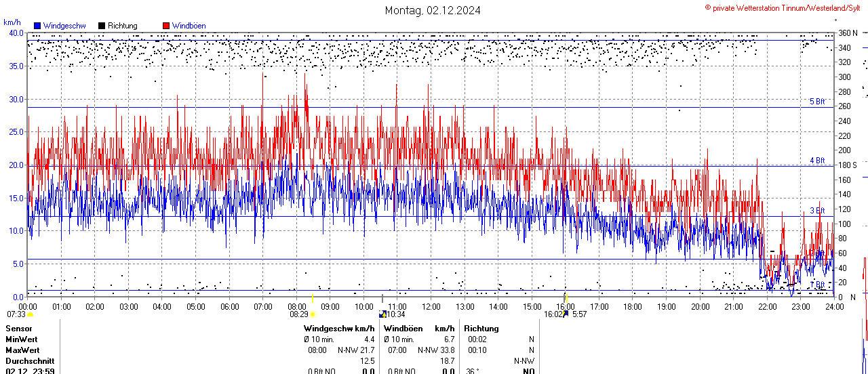
Task: Click the minimum wind speed value 4.4
Action: coord(369,339)
